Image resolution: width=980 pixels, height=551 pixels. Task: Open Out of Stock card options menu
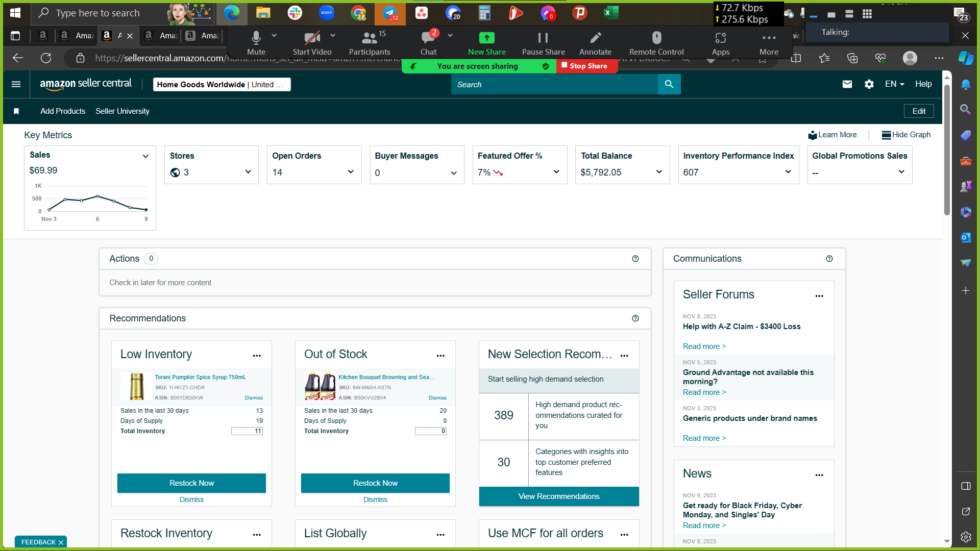pyautogui.click(x=440, y=356)
